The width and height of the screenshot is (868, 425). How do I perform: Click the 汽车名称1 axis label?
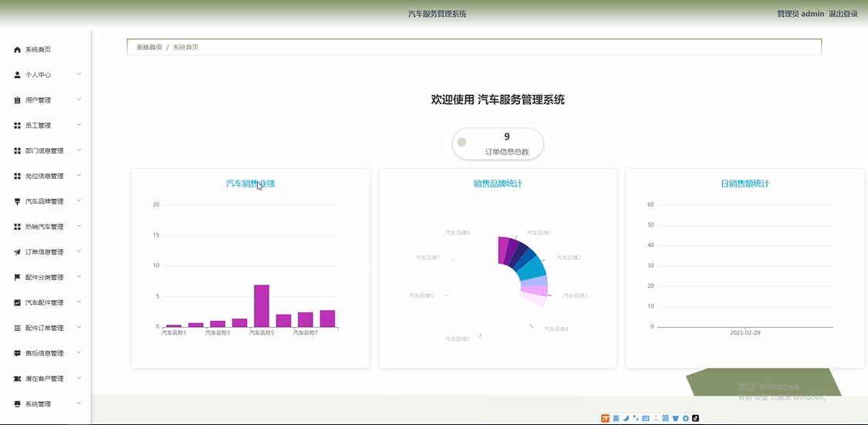174,333
